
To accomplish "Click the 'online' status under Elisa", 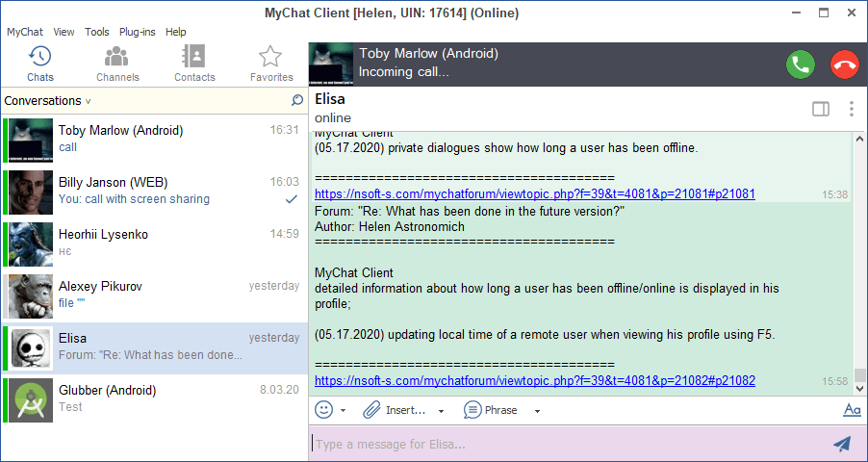I will coord(333,118).
